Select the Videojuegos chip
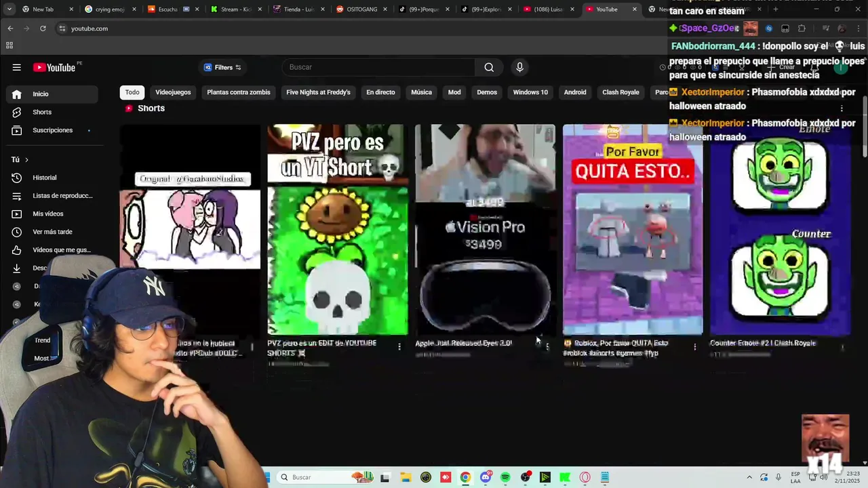The image size is (868, 488). point(173,92)
